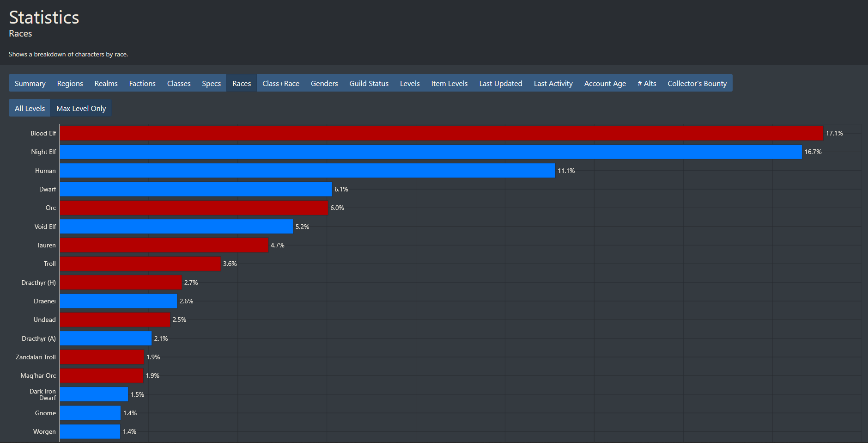Select the # Alts tab
This screenshot has height=443, width=868.
(647, 83)
